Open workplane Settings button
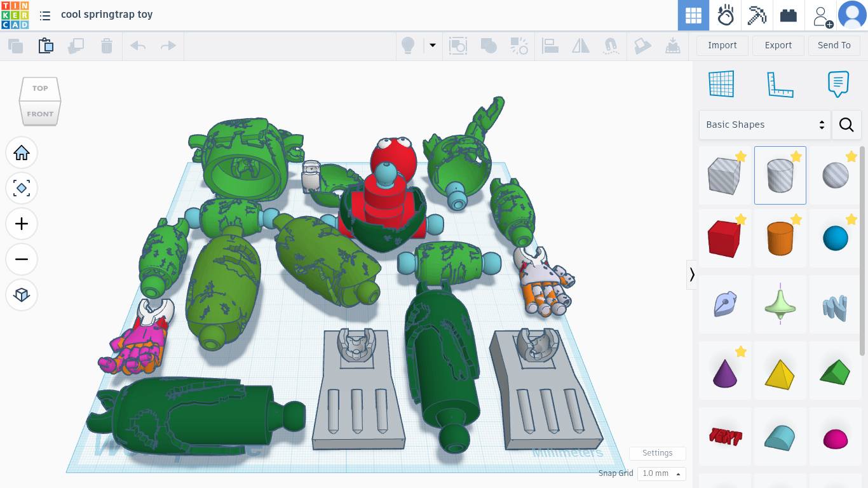Viewport: 868px width, 488px height. pos(658,453)
